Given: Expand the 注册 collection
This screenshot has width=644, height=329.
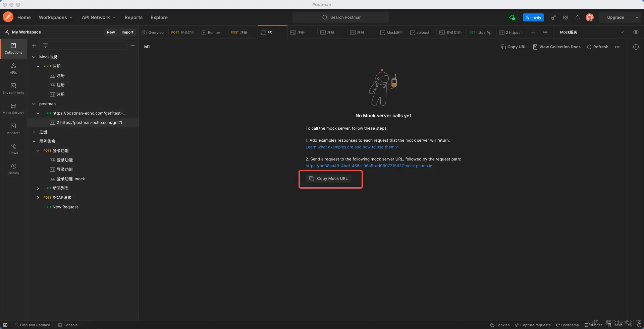Looking at the screenshot, I should tap(34, 132).
